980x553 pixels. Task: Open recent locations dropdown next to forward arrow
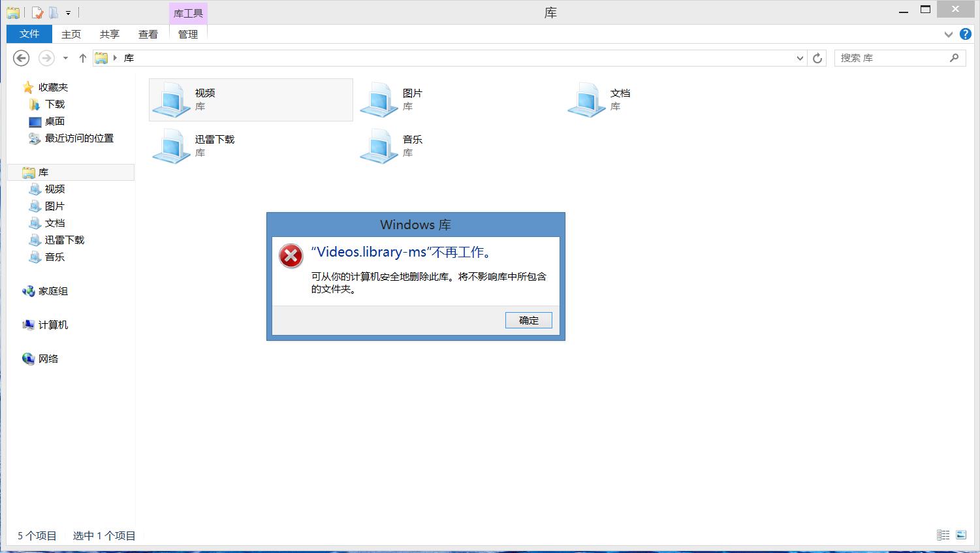(x=65, y=58)
